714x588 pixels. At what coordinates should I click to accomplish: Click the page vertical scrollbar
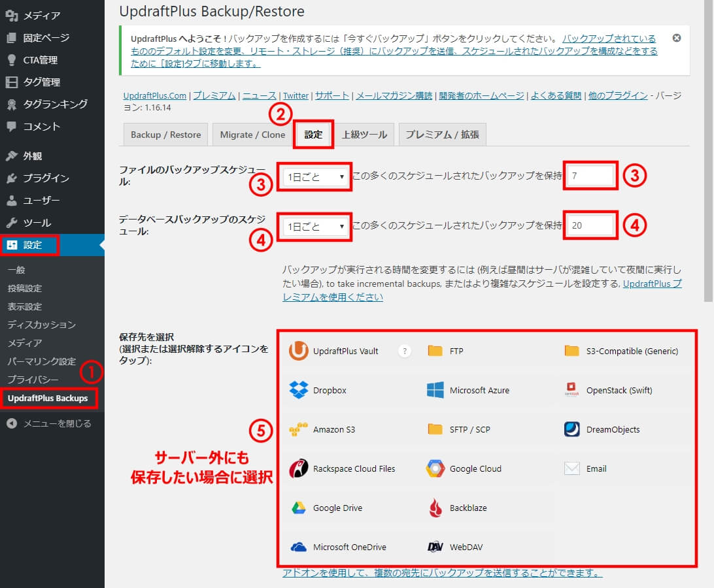click(708, 150)
